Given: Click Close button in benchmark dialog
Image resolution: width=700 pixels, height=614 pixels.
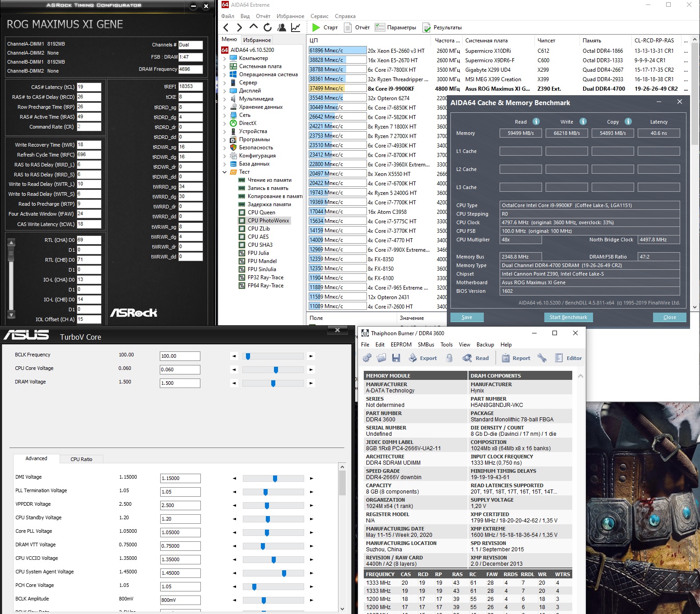Looking at the screenshot, I should (x=670, y=317).
